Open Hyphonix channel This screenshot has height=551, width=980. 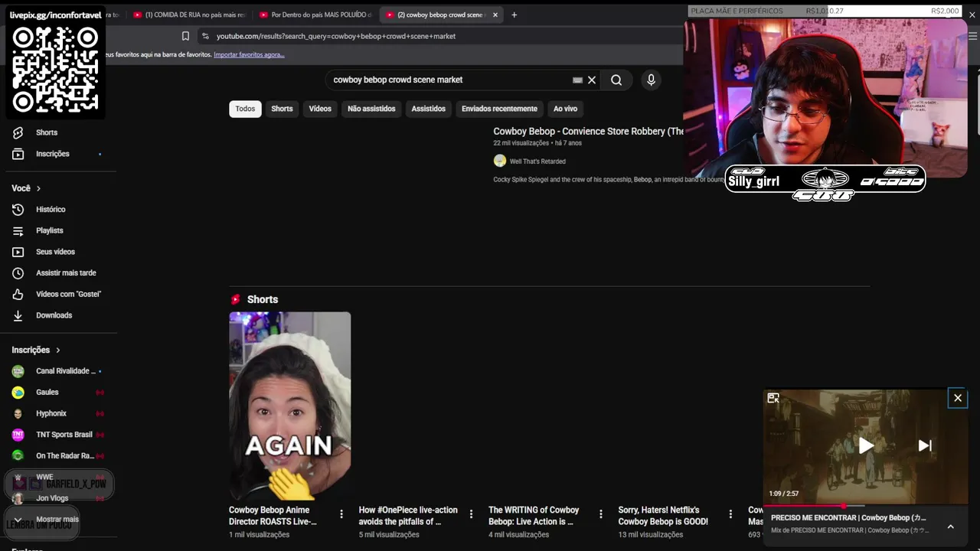(51, 413)
